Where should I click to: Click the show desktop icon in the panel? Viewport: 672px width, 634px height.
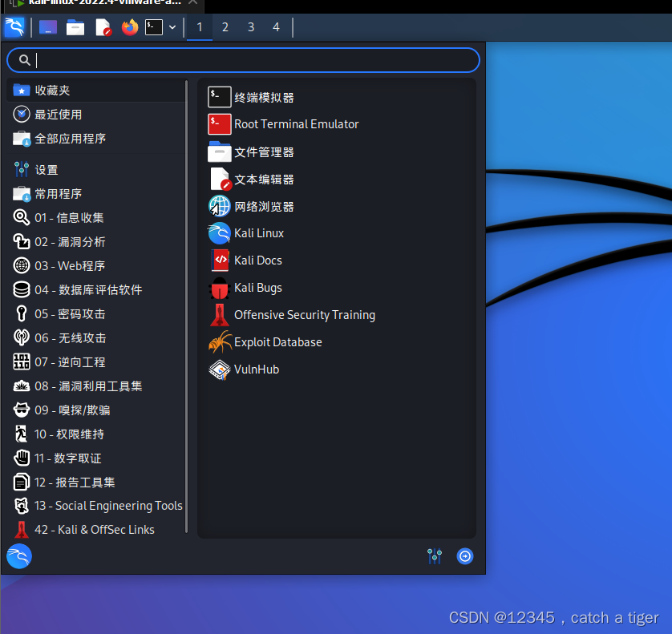(x=48, y=27)
